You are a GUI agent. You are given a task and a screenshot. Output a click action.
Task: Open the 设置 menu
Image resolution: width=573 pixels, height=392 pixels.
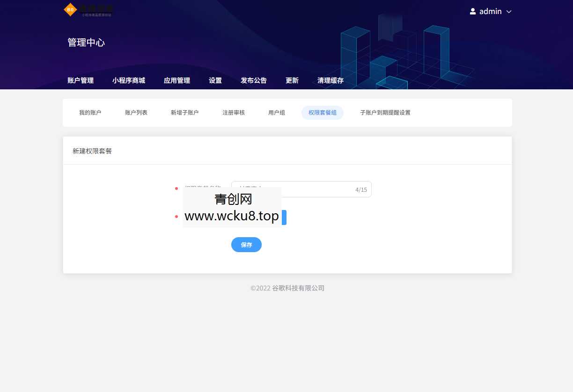pyautogui.click(x=215, y=80)
